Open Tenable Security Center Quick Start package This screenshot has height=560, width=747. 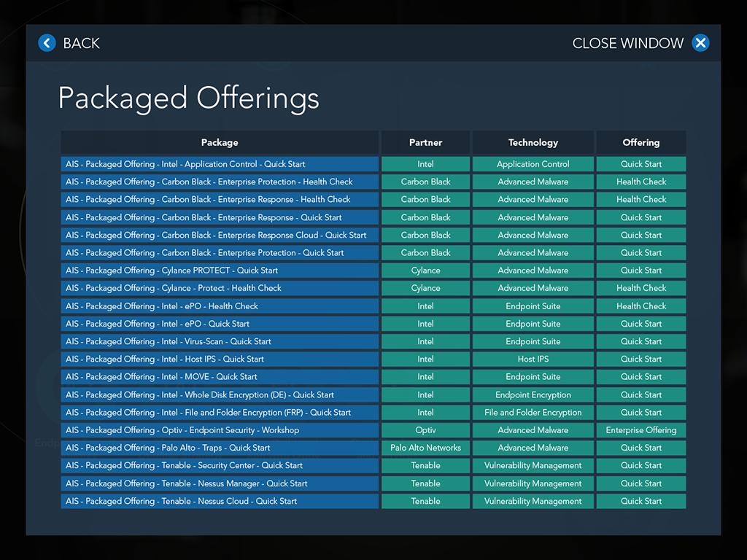(220, 465)
